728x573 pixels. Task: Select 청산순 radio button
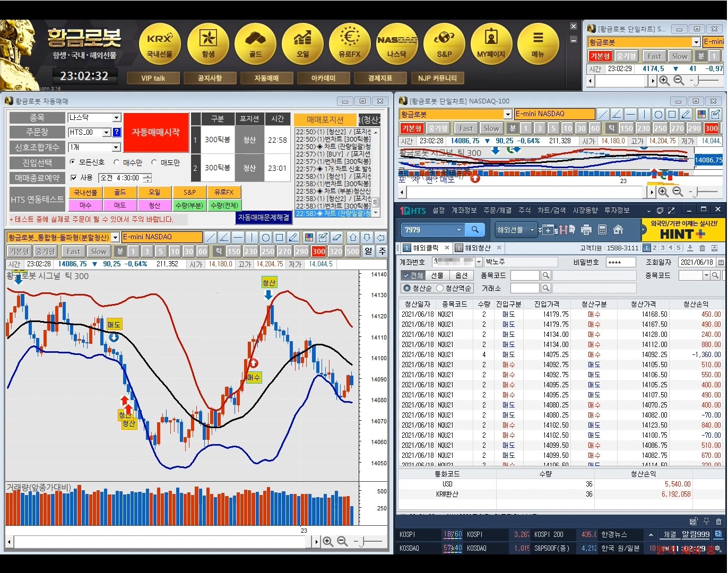407,288
